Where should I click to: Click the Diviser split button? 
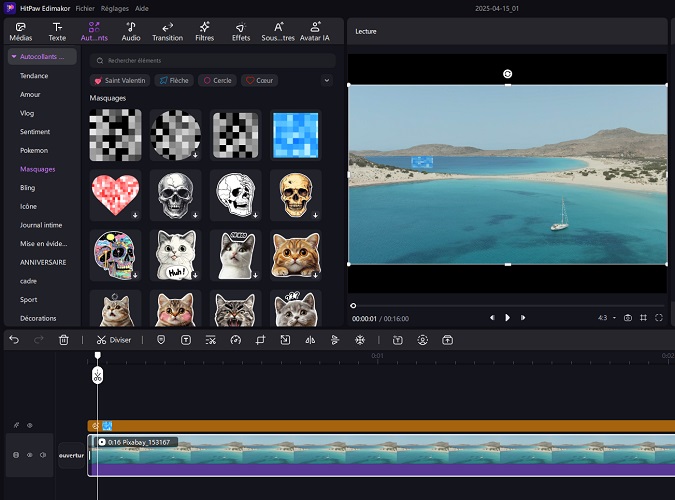click(114, 340)
